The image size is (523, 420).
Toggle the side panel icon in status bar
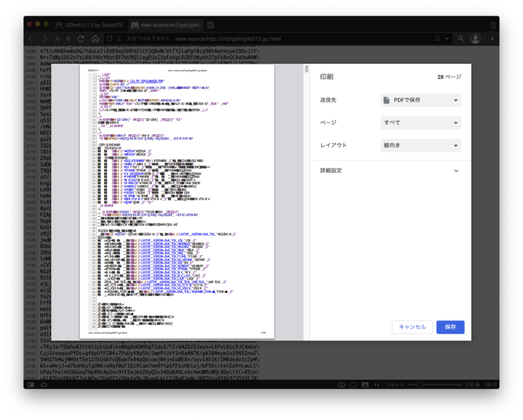coord(30,384)
